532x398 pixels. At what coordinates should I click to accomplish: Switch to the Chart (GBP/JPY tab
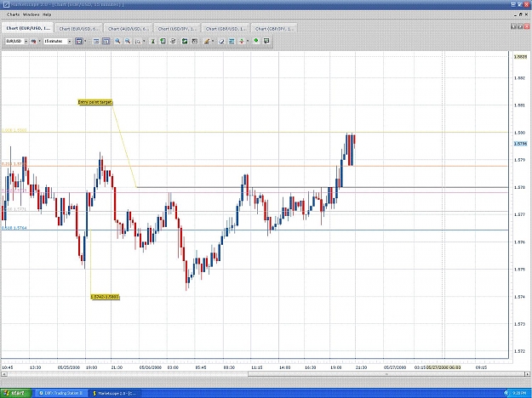[x=274, y=29]
